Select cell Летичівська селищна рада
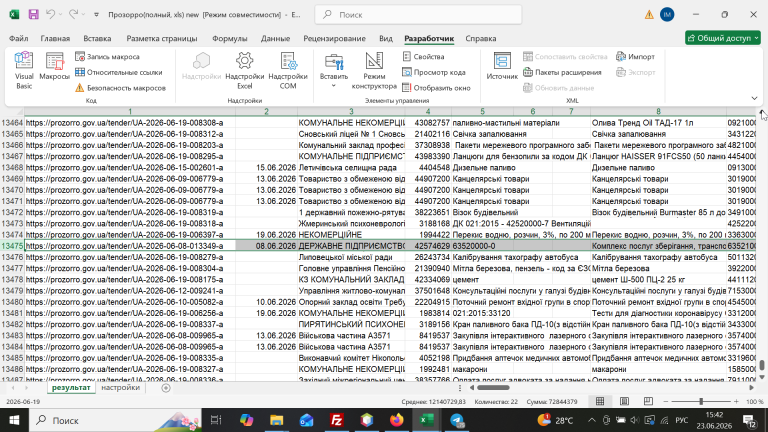Screen dimensions: 768x432 tap(351, 168)
